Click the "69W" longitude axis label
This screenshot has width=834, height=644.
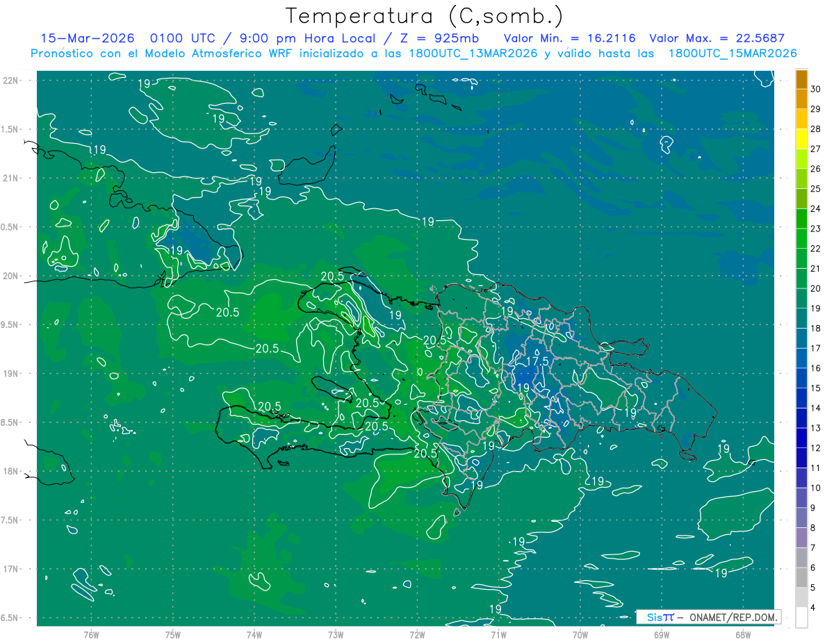(662, 634)
